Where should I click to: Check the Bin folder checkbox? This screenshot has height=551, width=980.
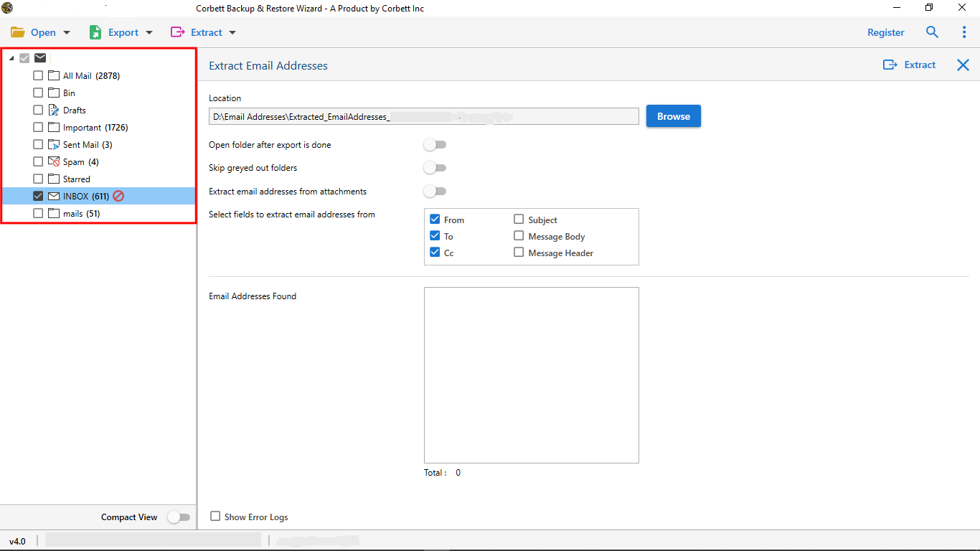(x=38, y=93)
